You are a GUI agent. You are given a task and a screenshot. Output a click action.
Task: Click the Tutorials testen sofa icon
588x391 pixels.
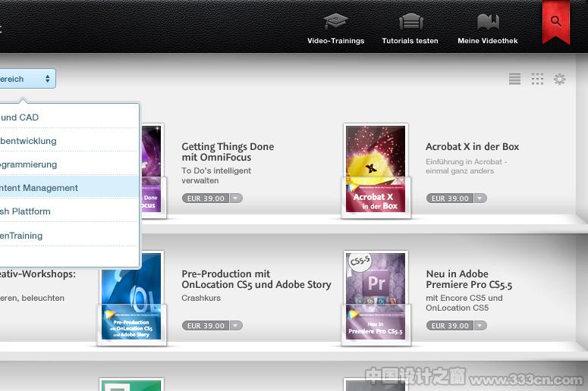[x=411, y=21]
